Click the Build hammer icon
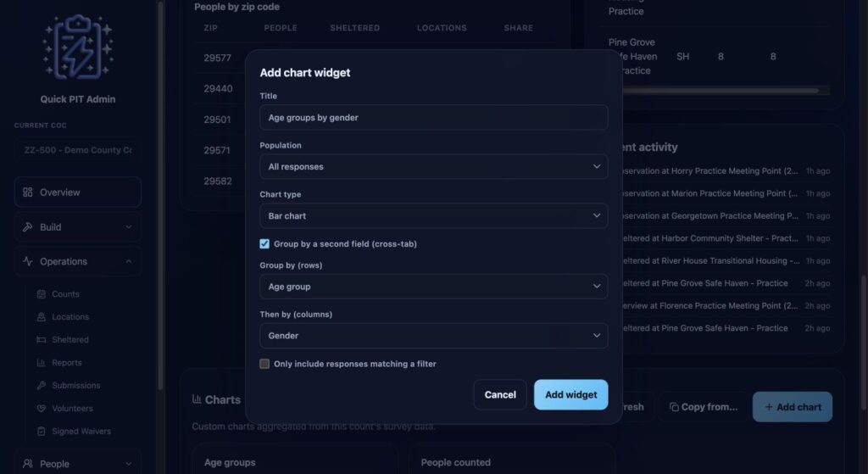Screen dimensions: 868x474 (27, 227)
